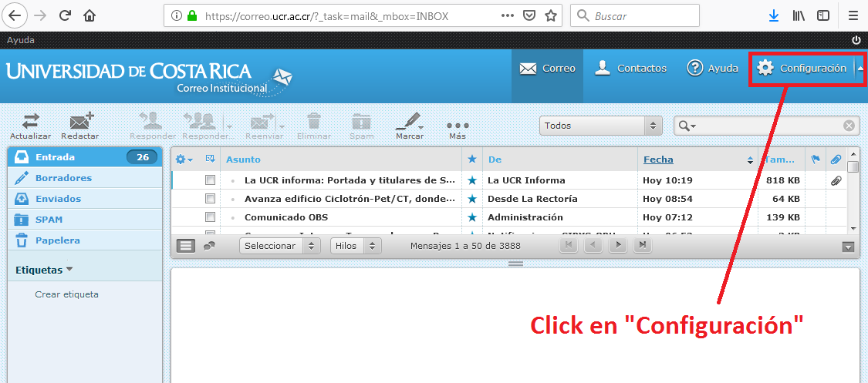The height and width of the screenshot is (383, 868).
Task: Open the Todos filter dropdown
Action: pos(600,126)
